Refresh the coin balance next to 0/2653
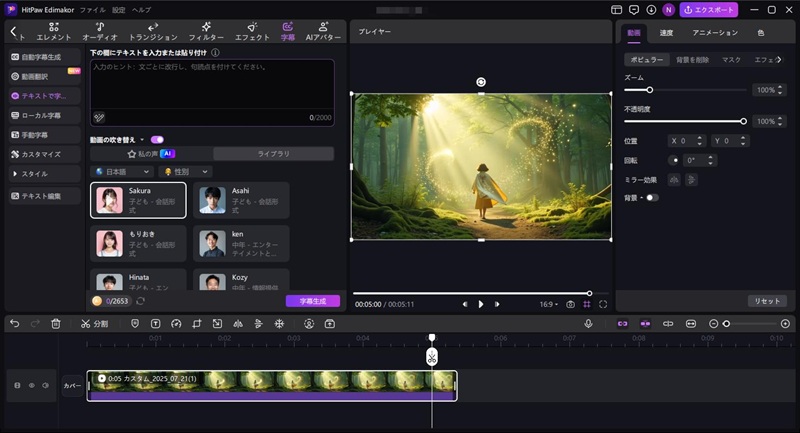Viewport: 800px width, 433px height. 140,301
